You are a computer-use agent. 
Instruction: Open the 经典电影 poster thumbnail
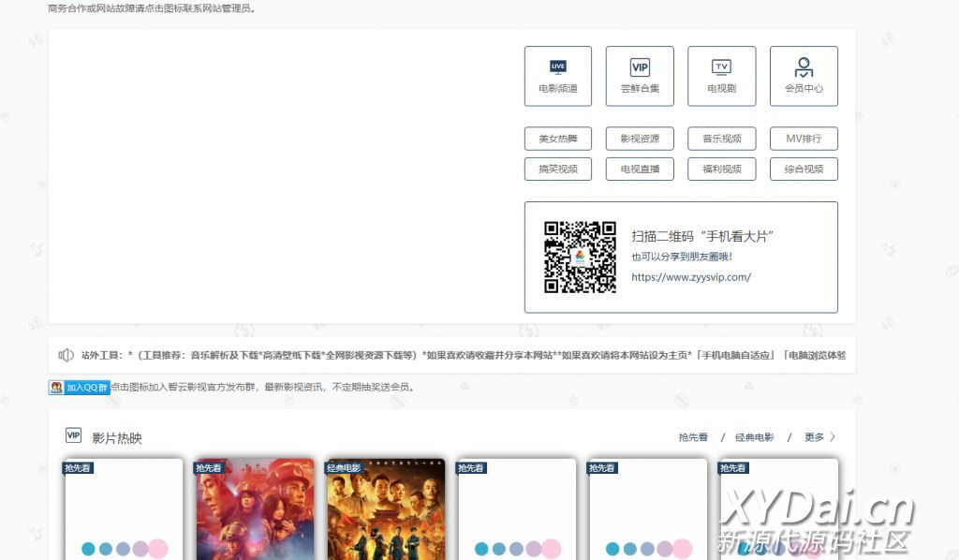click(385, 509)
